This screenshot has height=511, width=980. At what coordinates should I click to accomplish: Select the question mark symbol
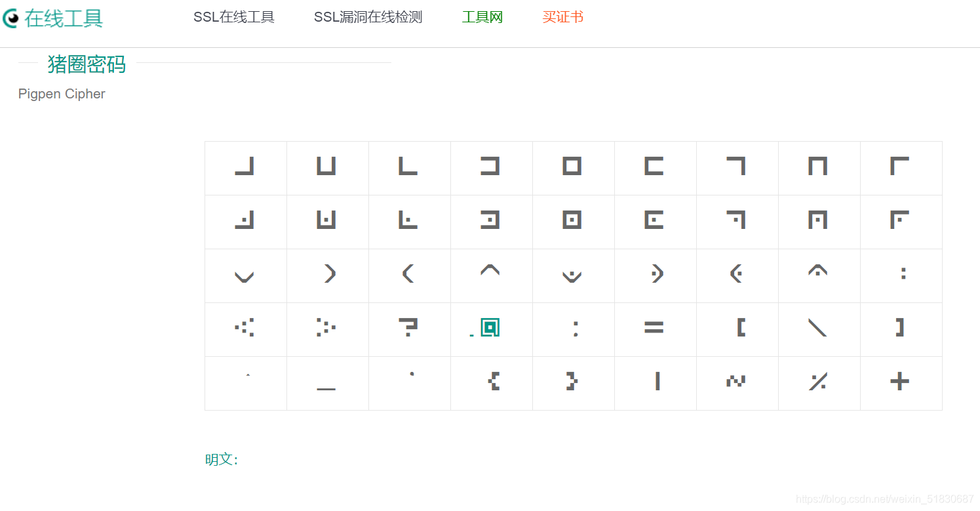pyautogui.click(x=408, y=327)
